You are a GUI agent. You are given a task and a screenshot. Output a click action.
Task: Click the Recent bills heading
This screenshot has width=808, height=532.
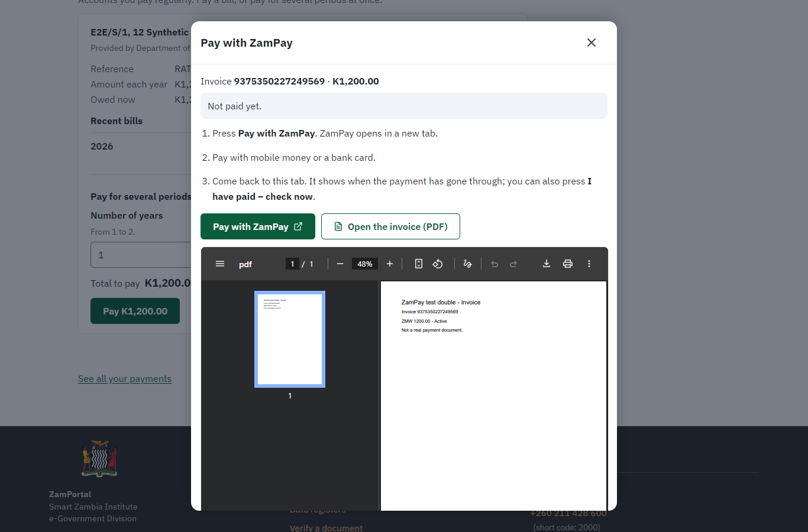117,121
